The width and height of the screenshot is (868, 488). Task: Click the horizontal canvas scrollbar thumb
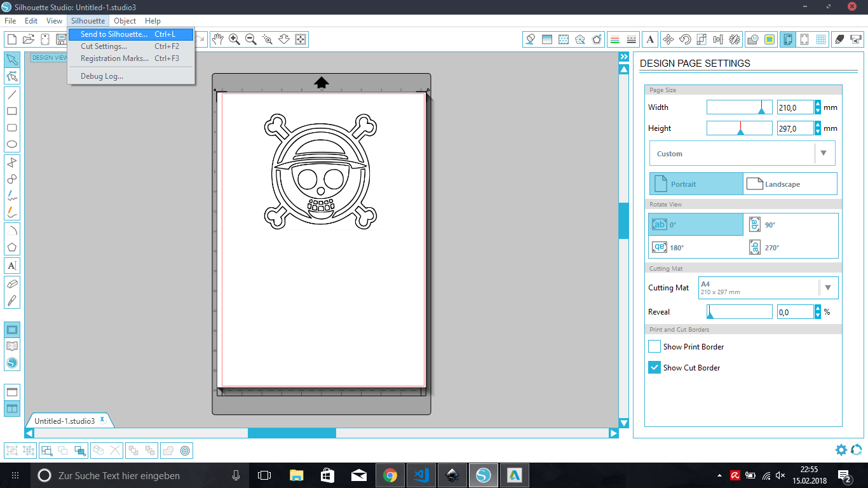click(292, 433)
